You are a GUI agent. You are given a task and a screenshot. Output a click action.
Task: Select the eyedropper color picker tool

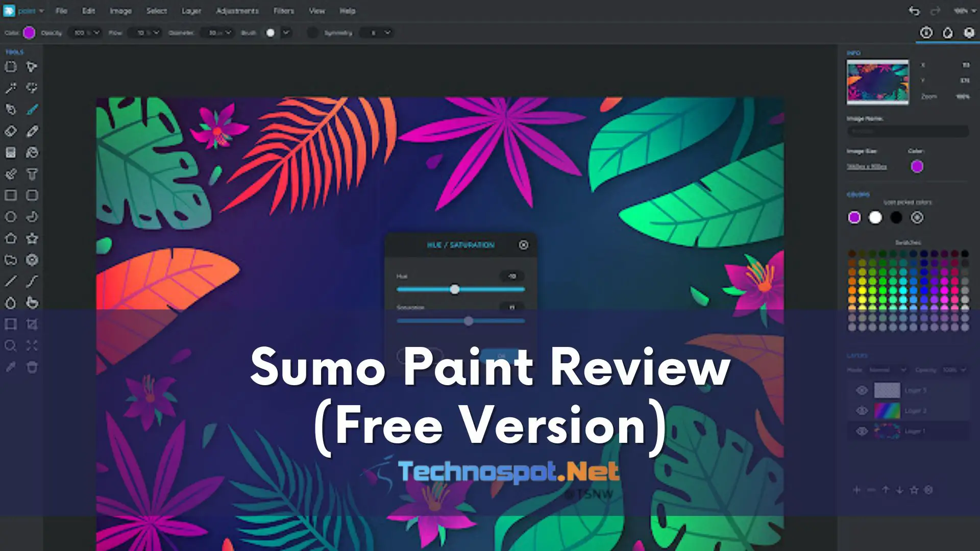(x=11, y=367)
